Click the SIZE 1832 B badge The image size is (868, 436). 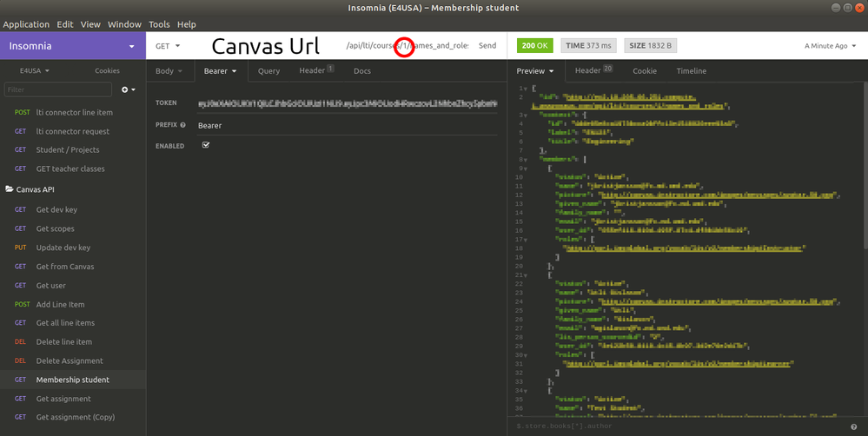(x=651, y=45)
